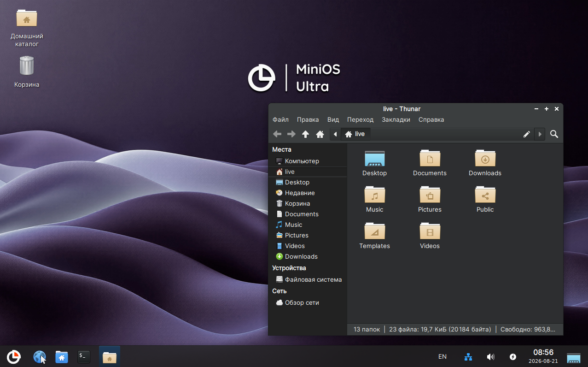Open Недавние in the sidebar
Image resolution: width=588 pixels, height=367 pixels.
pos(307,193)
